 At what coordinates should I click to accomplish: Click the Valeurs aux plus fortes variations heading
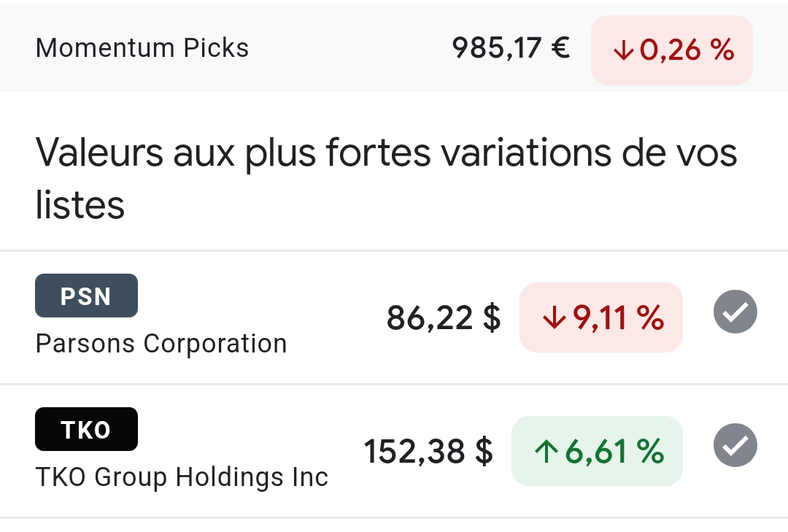(386, 179)
